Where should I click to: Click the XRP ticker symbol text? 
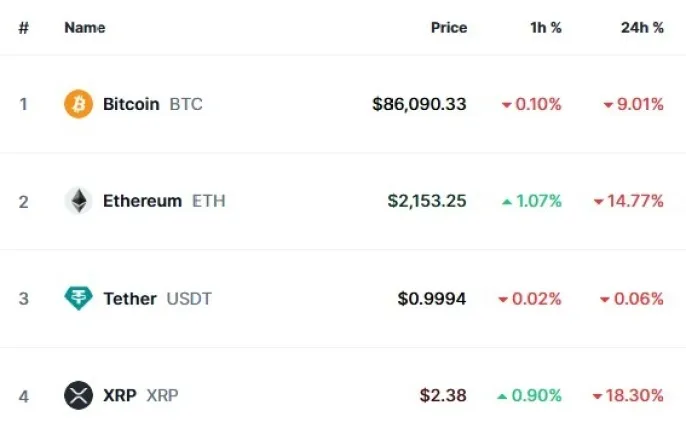pyautogui.click(x=162, y=395)
